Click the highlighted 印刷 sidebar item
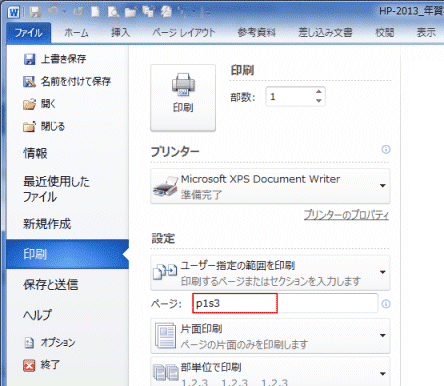This screenshot has width=444, height=386. (67, 254)
